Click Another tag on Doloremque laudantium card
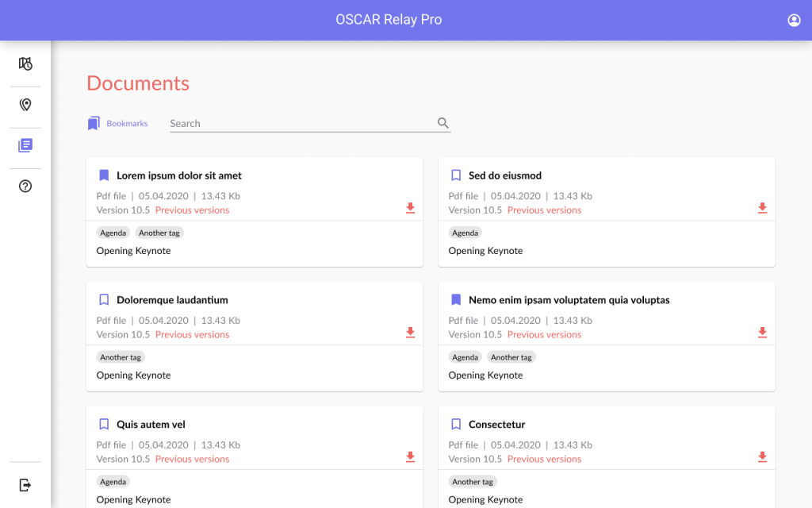 pos(121,357)
